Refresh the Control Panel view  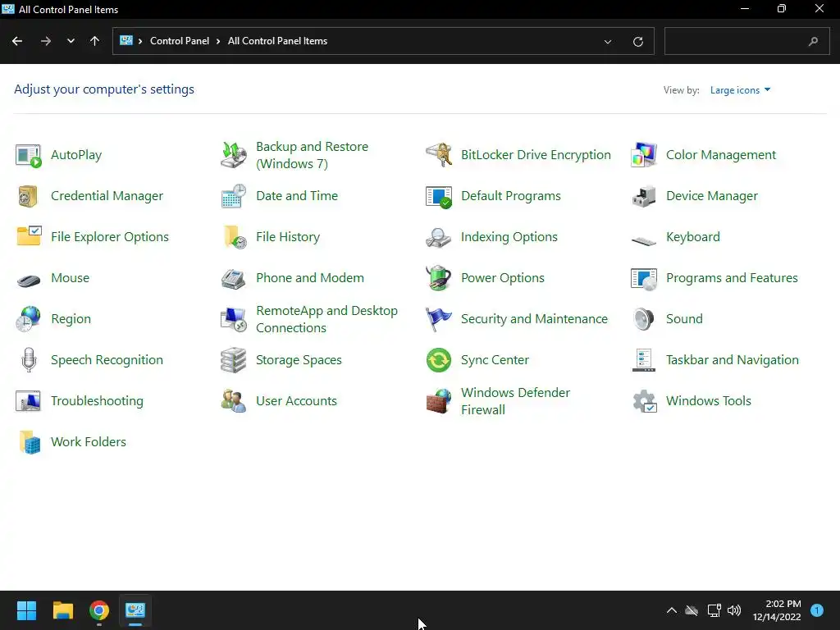[x=638, y=41]
